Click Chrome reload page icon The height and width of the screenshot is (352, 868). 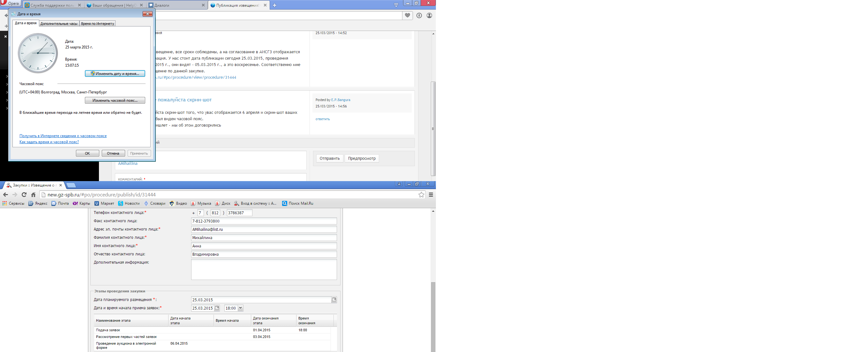pos(24,194)
